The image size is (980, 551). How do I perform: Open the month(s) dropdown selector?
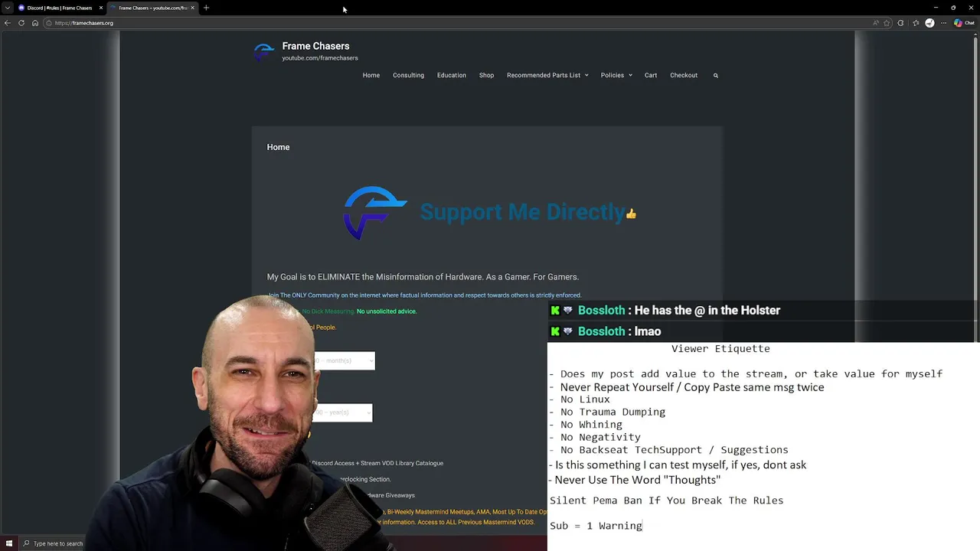[x=345, y=360]
